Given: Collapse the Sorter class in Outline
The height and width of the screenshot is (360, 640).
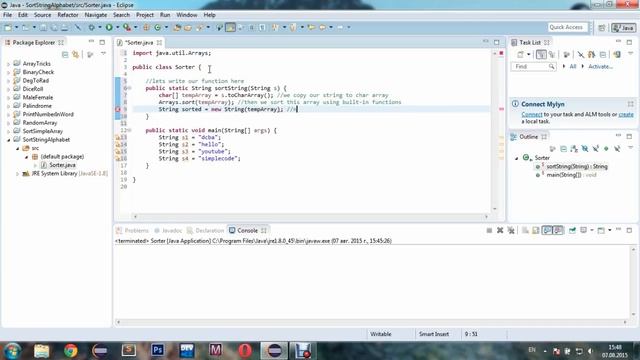Looking at the screenshot, I should [517, 158].
